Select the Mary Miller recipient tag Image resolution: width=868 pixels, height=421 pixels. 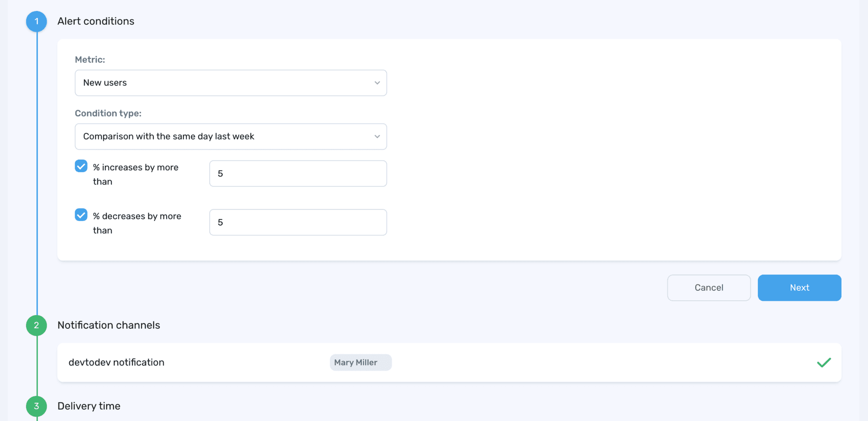[x=360, y=362]
